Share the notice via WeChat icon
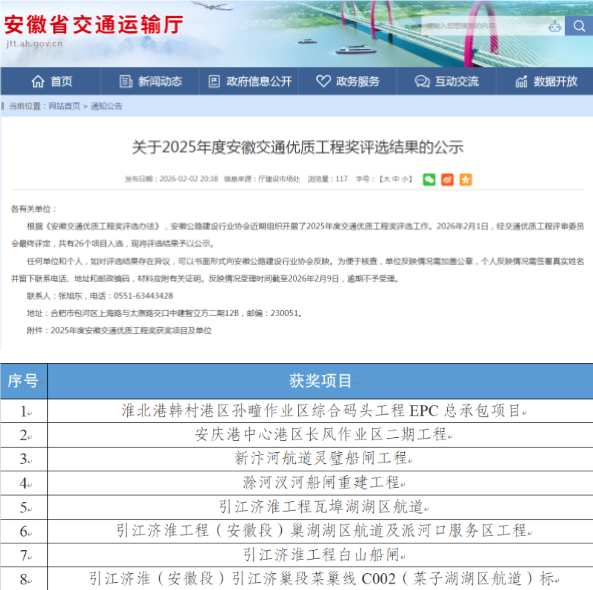The height and width of the screenshot is (590, 593). [x=429, y=179]
